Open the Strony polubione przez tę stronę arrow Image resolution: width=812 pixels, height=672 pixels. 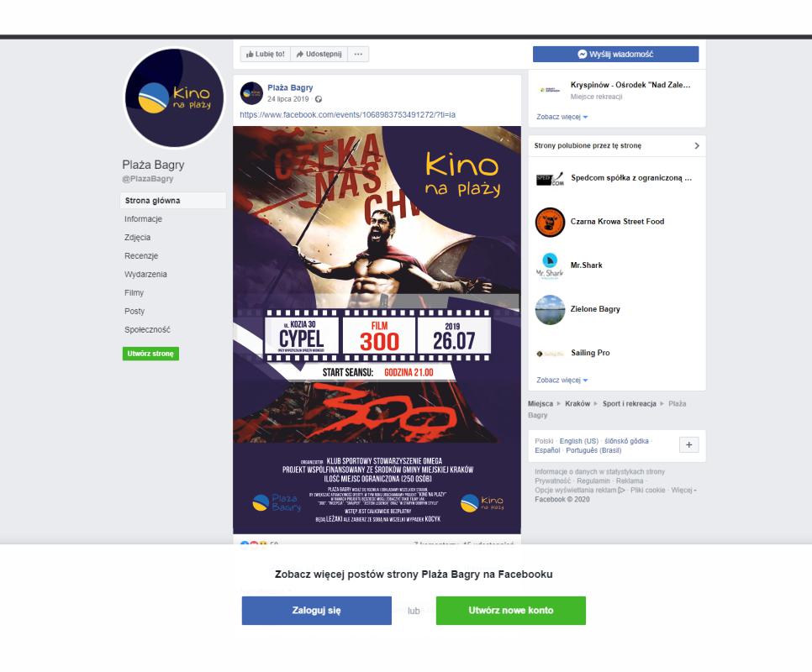tap(697, 146)
